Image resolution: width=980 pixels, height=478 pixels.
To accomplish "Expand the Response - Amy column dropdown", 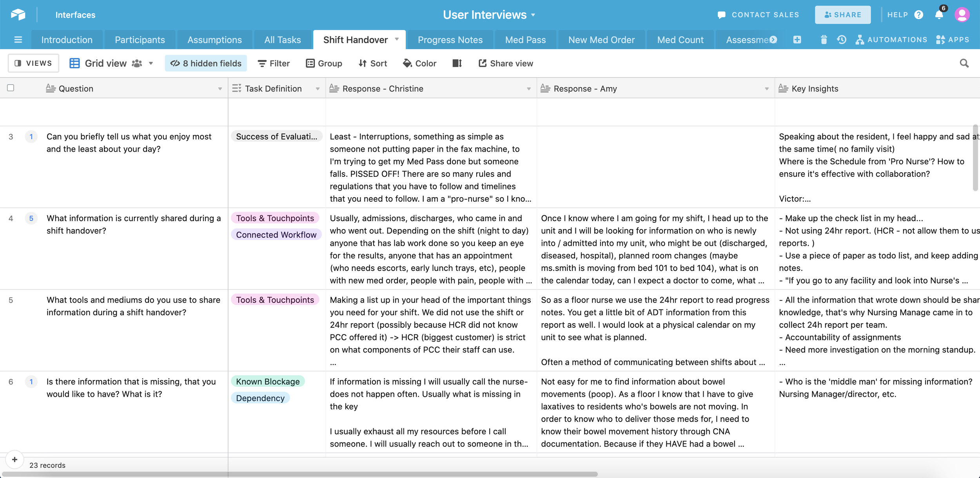I will tap(766, 89).
